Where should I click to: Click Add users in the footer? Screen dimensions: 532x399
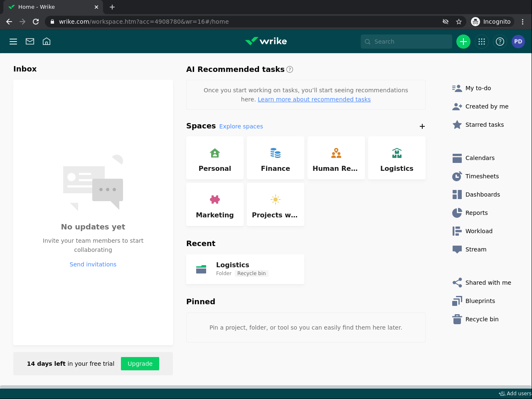[515, 394]
